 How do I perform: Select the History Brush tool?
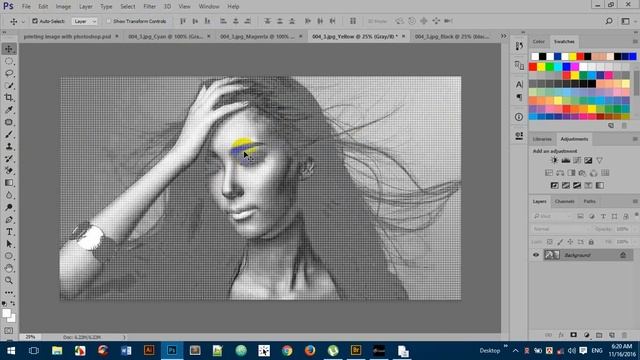9,158
